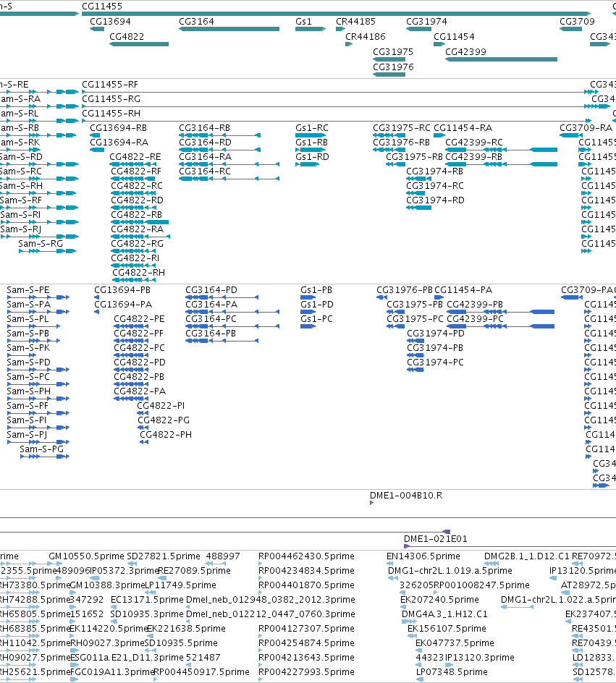This screenshot has width=616, height=683.
Task: Select protein Gs1-PB label
Action: (x=316, y=289)
